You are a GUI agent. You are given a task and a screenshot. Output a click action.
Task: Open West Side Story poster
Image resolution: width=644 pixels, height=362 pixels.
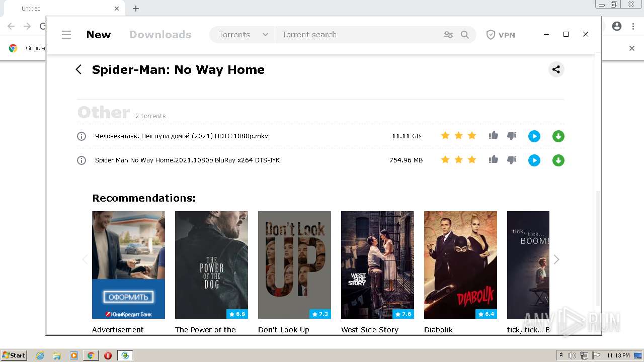[x=377, y=265]
